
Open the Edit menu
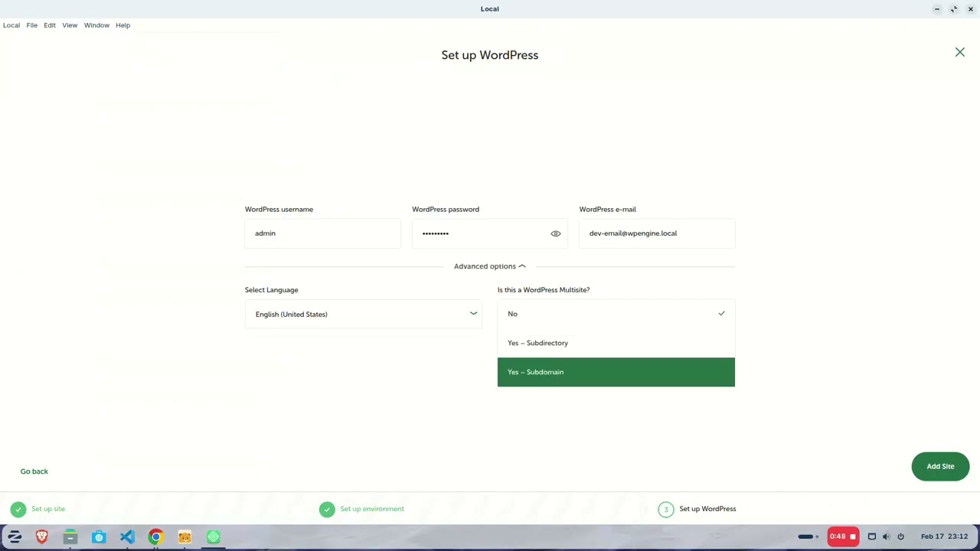[50, 25]
